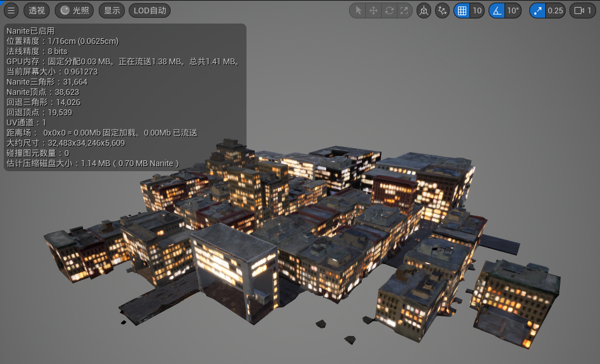Click the 当前屏幕大小：0.961273 line

click(x=52, y=72)
